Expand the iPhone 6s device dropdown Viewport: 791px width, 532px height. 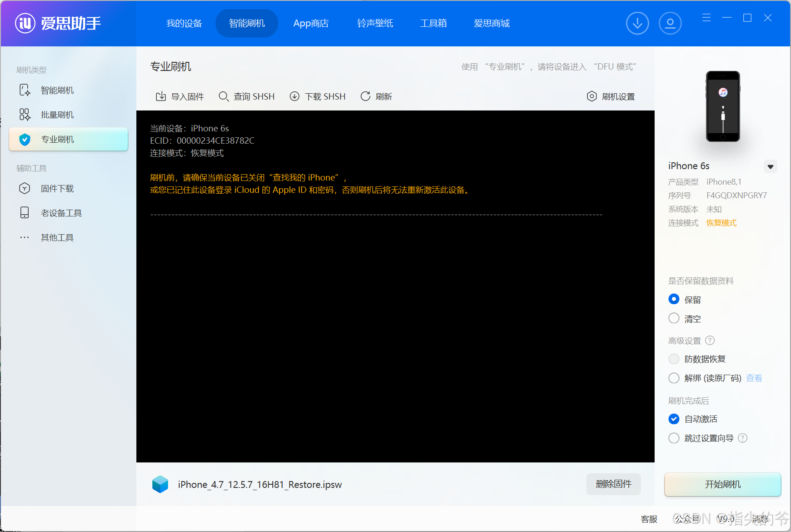[770, 166]
